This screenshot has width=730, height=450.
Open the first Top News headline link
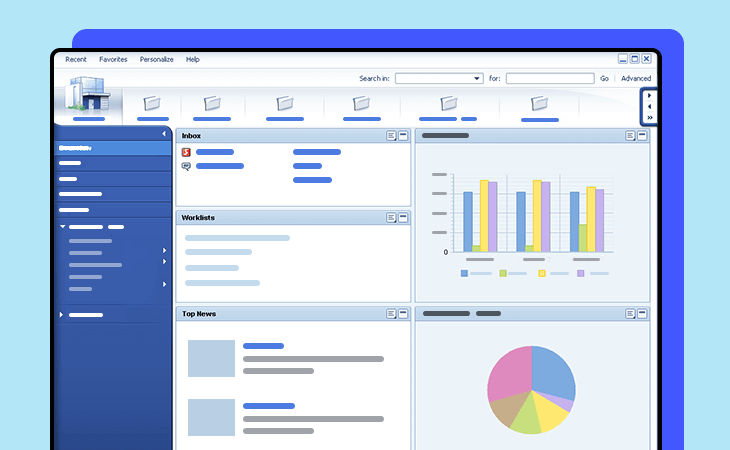(x=264, y=346)
